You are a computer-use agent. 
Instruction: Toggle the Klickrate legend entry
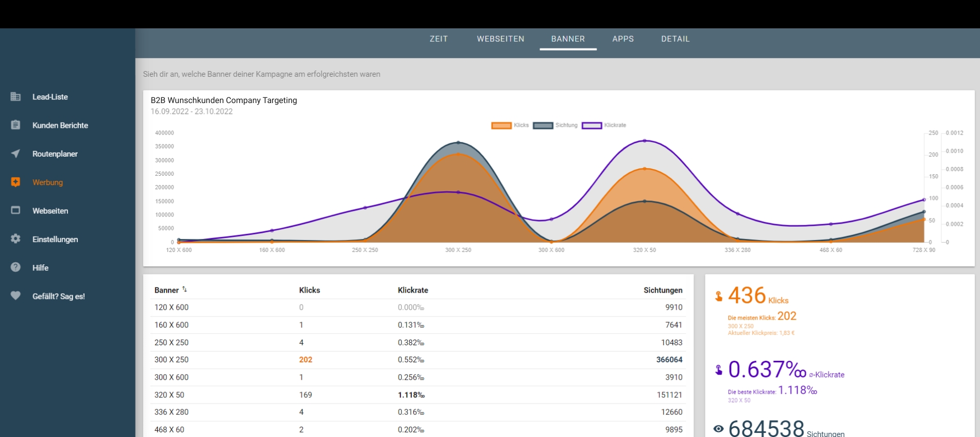pos(604,125)
